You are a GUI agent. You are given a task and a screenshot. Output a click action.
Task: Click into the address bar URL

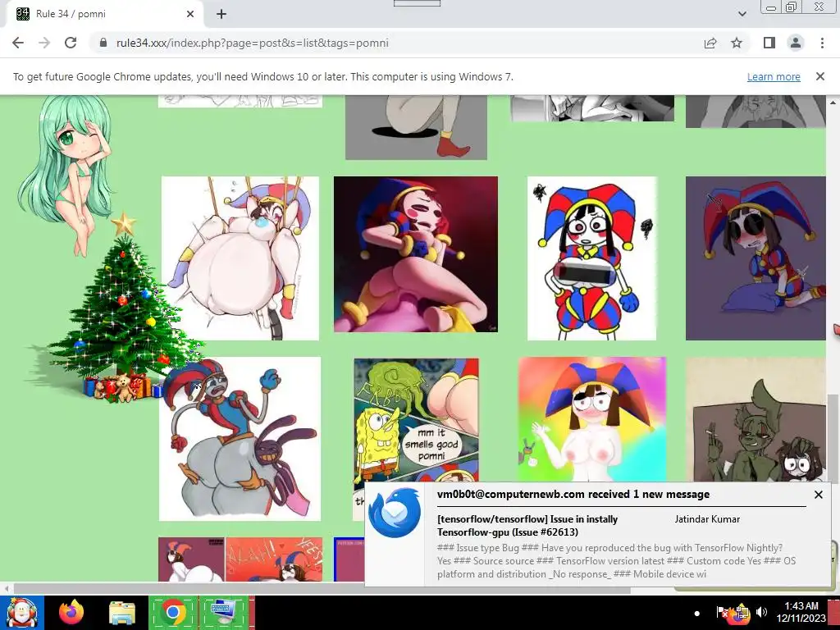click(252, 43)
